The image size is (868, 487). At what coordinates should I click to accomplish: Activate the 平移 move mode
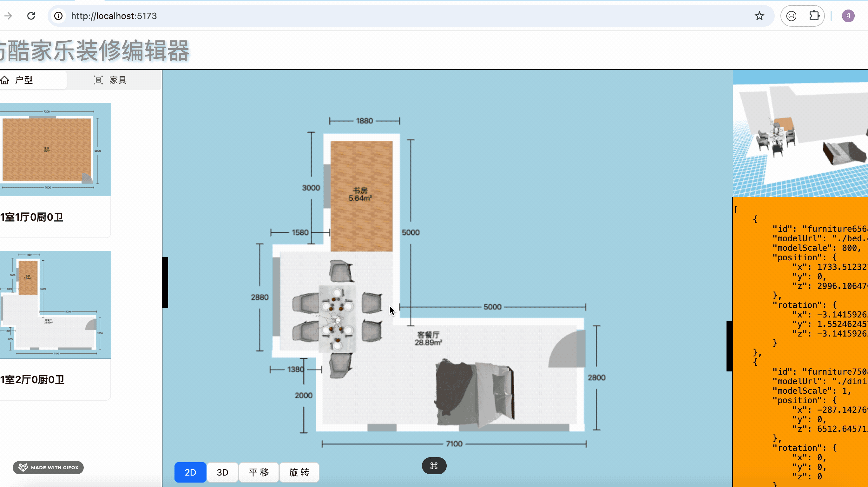click(x=259, y=472)
